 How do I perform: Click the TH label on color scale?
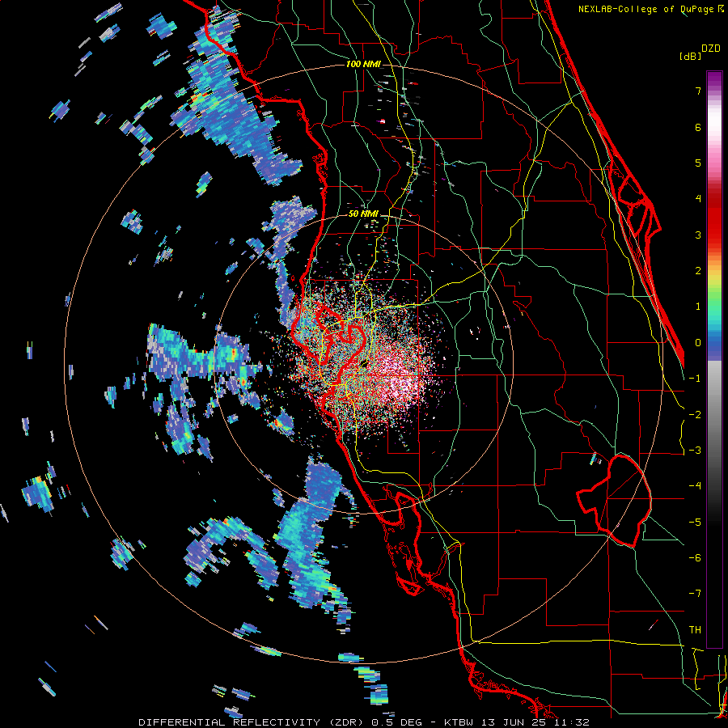(x=695, y=630)
